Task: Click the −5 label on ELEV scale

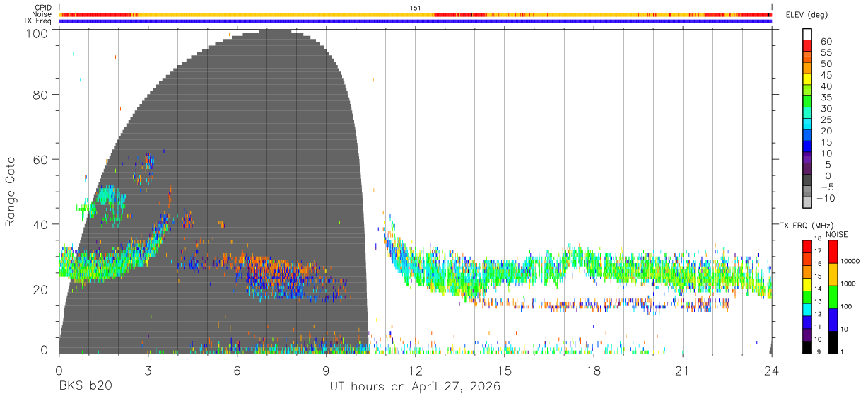Action: click(826, 187)
